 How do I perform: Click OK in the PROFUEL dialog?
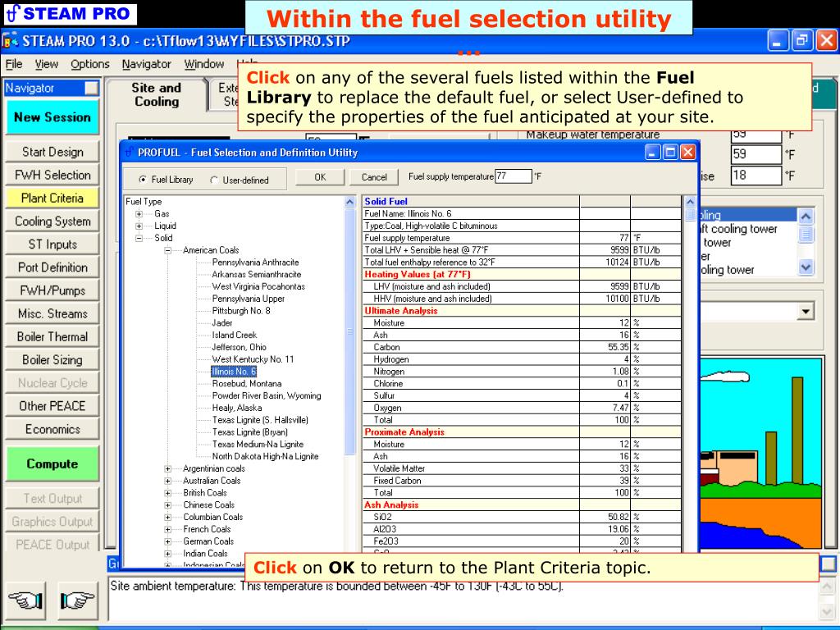tap(321, 177)
